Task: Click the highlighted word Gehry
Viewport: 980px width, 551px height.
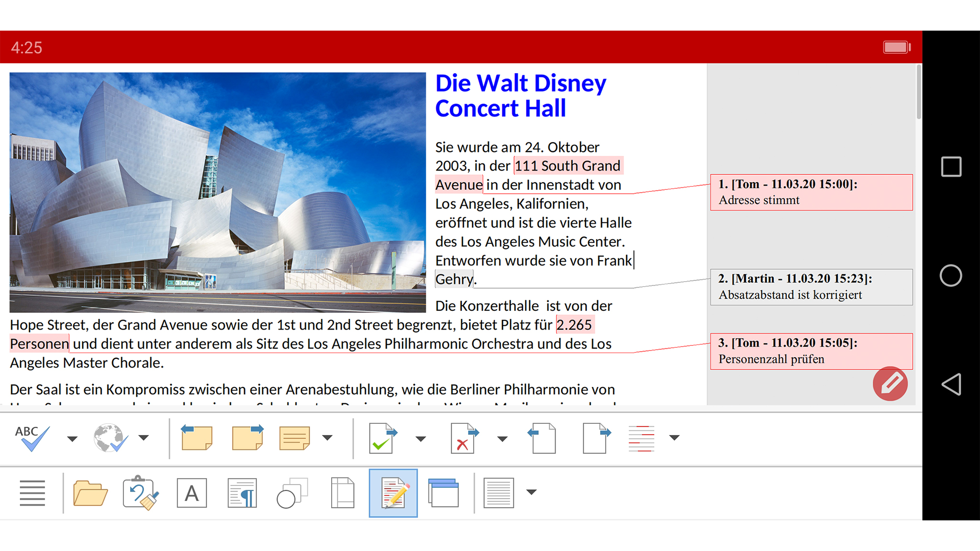Action: point(454,279)
